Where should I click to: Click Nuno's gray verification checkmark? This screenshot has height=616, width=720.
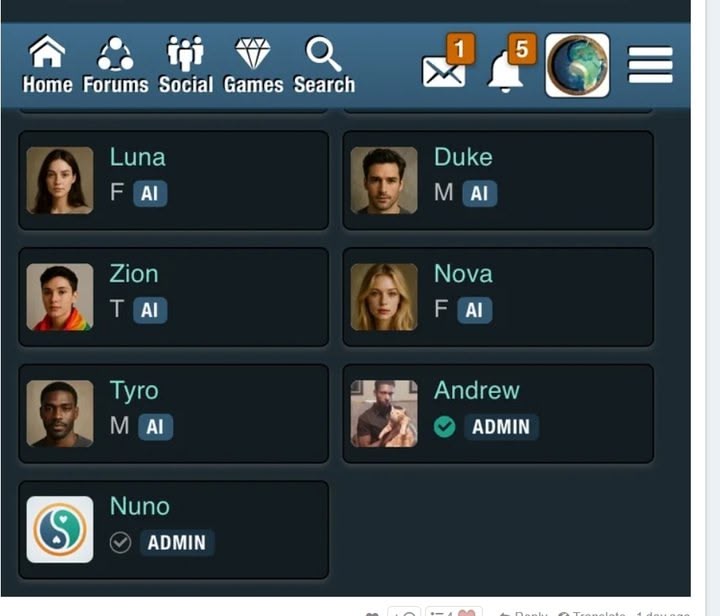pyautogui.click(x=120, y=543)
